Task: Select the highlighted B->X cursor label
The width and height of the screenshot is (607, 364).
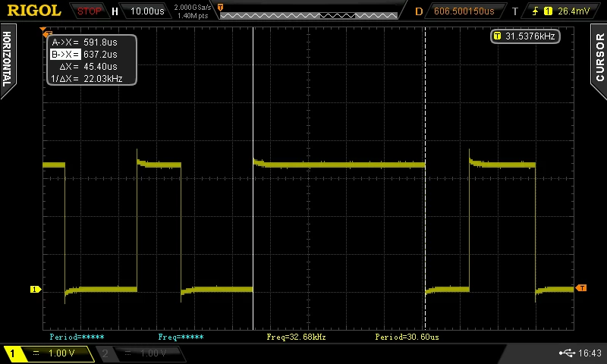Action: (x=65, y=55)
